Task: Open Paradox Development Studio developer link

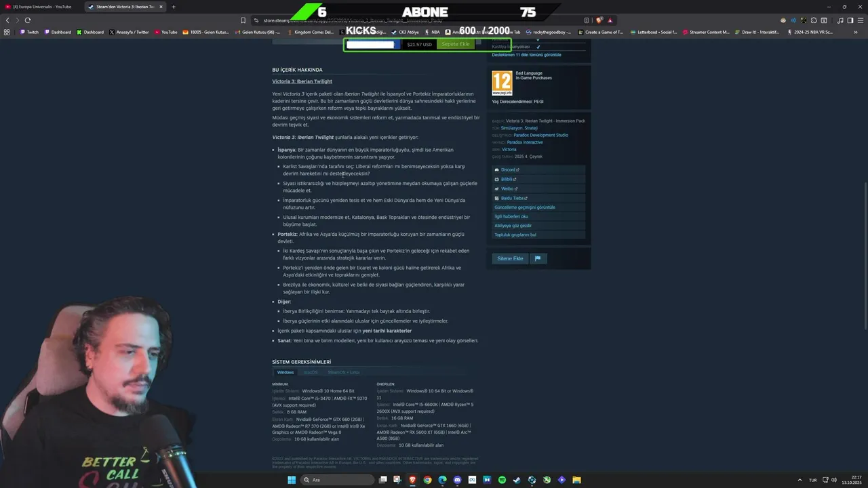Action: pos(541,135)
